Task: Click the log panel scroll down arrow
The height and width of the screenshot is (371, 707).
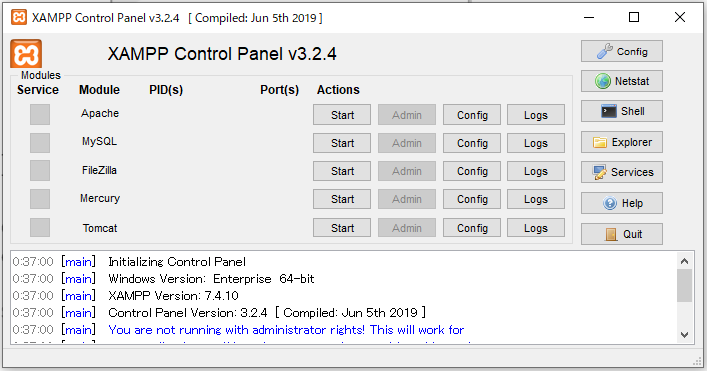Action: [x=684, y=334]
